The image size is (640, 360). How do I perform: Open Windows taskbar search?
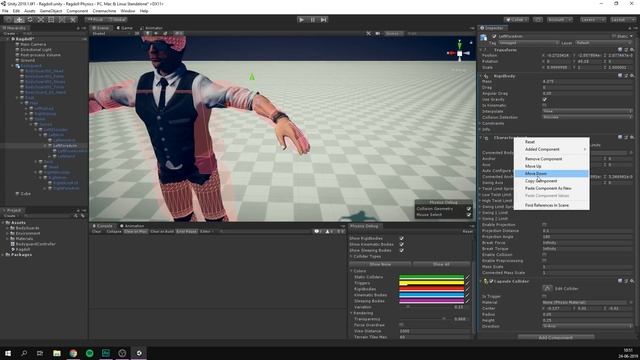(x=24, y=353)
